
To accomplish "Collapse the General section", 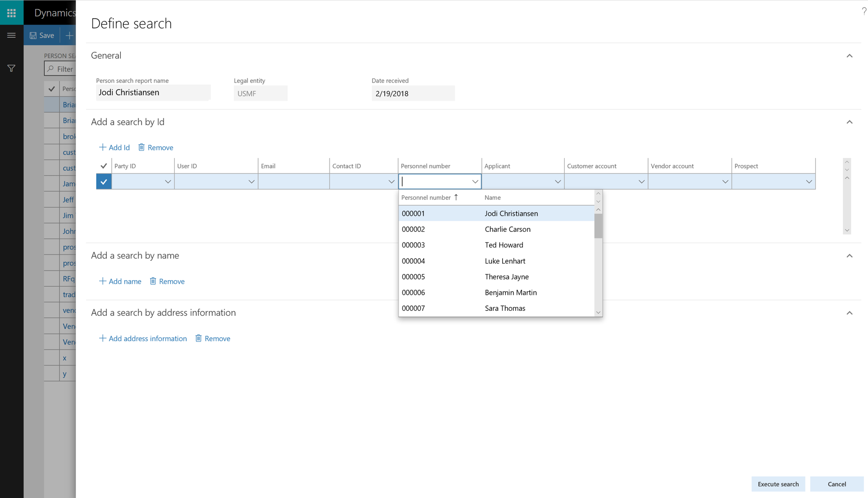I will [x=849, y=56].
